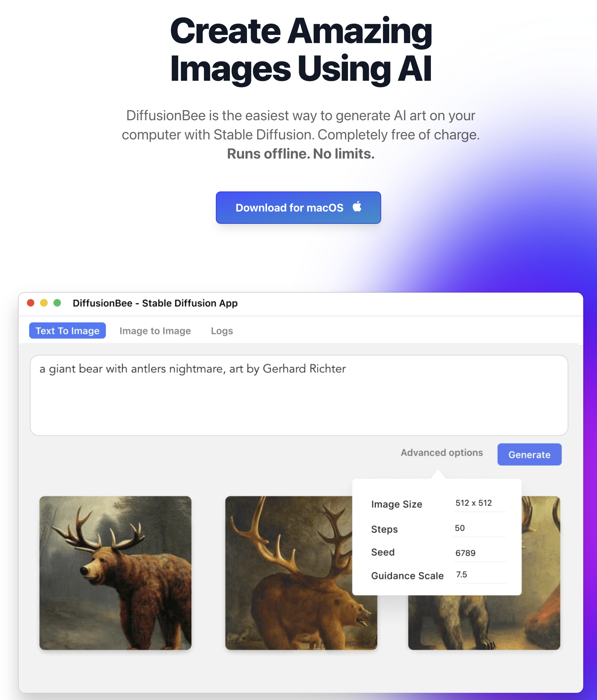597x700 pixels.
Task: Click the DiffusionBee window title text
Action: (x=155, y=303)
